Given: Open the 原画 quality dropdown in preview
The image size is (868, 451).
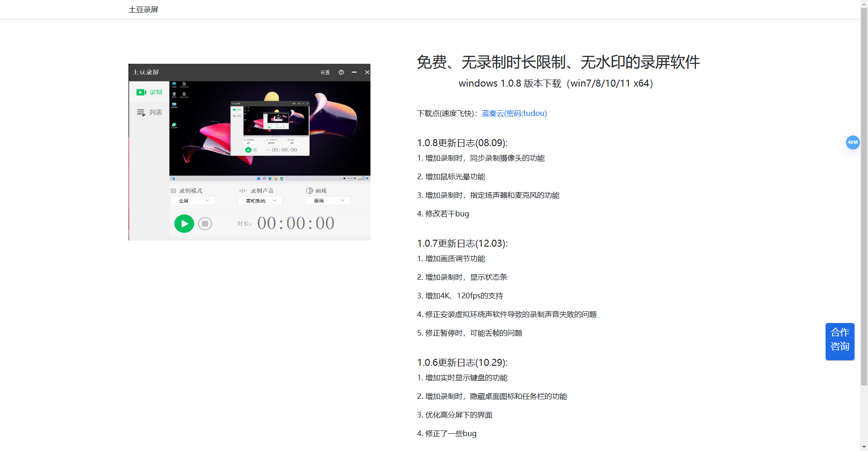Looking at the screenshot, I should tap(328, 201).
